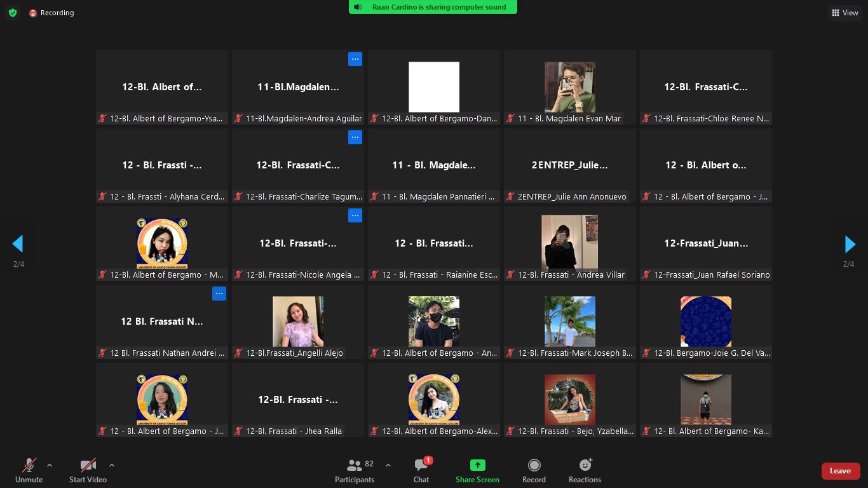
Task: Open the Chat panel
Action: (421, 471)
